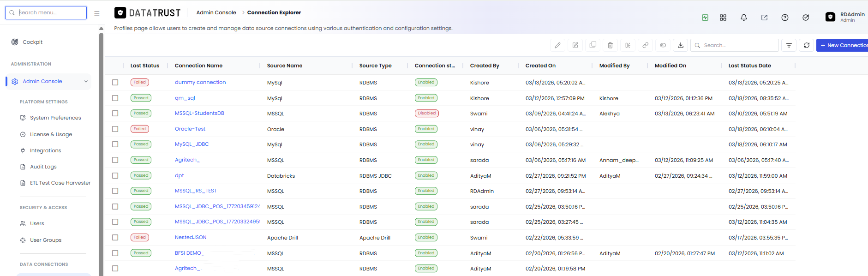868x276 pixels.
Task: Click the sidebar scroll-up arrow
Action: pyautogui.click(x=101, y=29)
